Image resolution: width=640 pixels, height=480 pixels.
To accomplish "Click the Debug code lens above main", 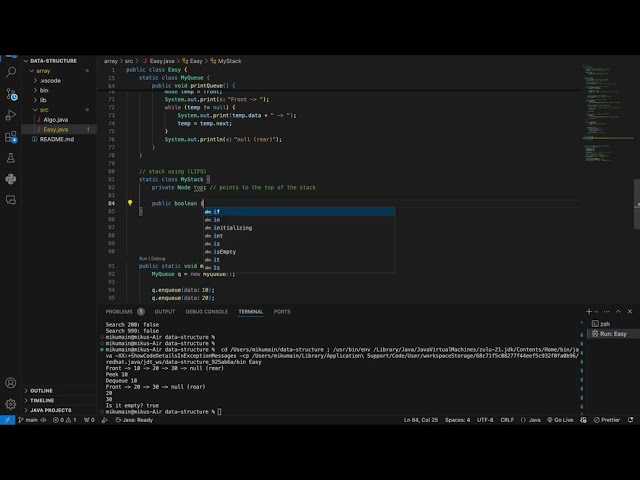I will pos(158,258).
